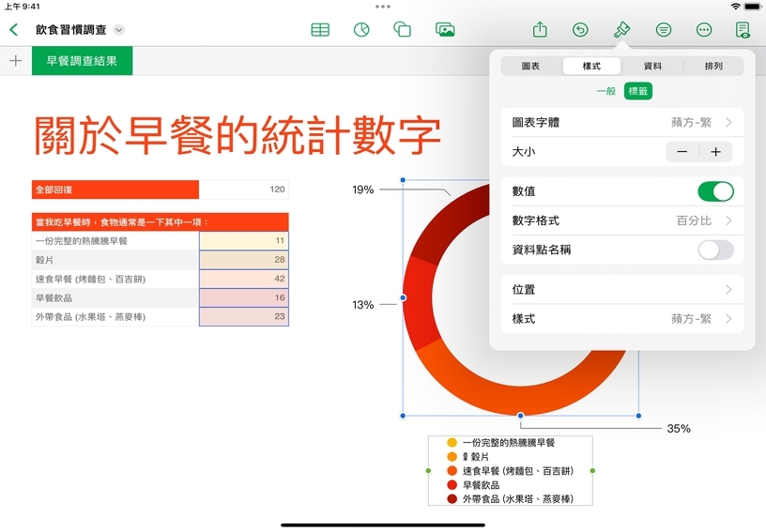
Task: Select the 一般 segment option
Action: coord(606,91)
